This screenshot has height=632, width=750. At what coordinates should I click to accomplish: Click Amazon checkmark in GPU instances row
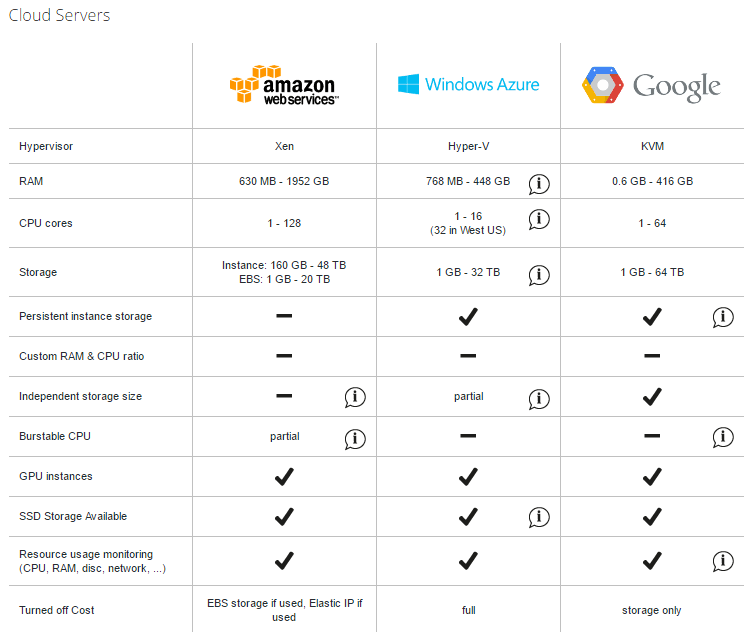(284, 477)
